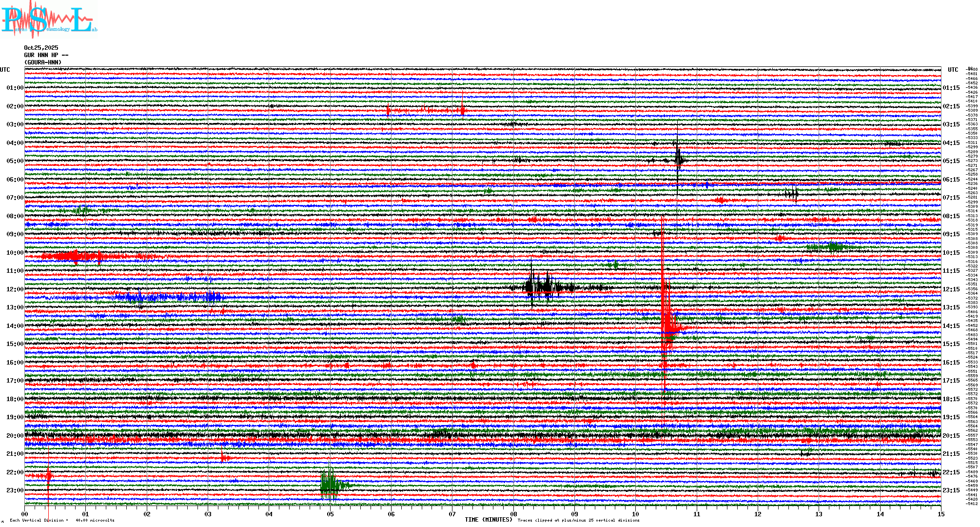This screenshot has width=980, height=527.
Task: Click the TIME (MINUTES) axis title
Action: click(488, 520)
